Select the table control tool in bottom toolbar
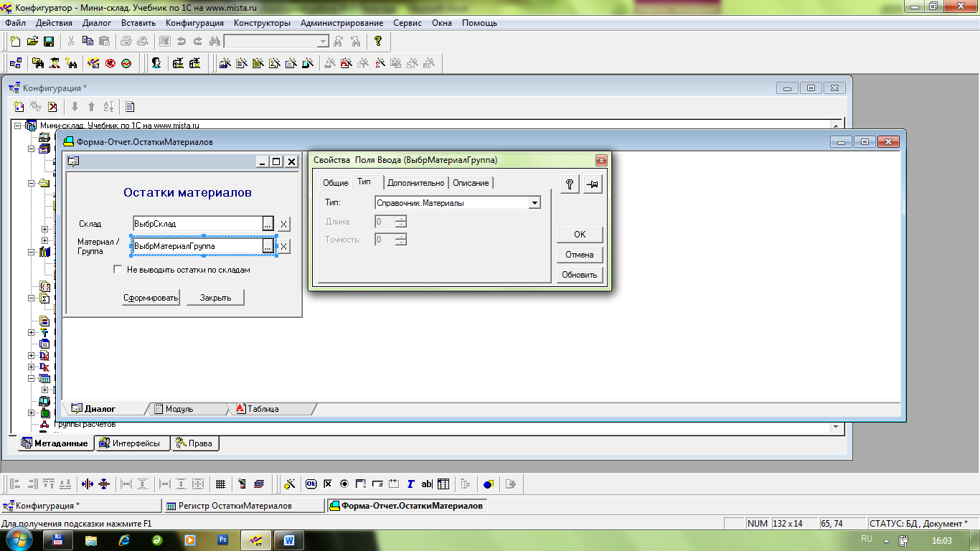The height and width of the screenshot is (551, 980). (443, 484)
